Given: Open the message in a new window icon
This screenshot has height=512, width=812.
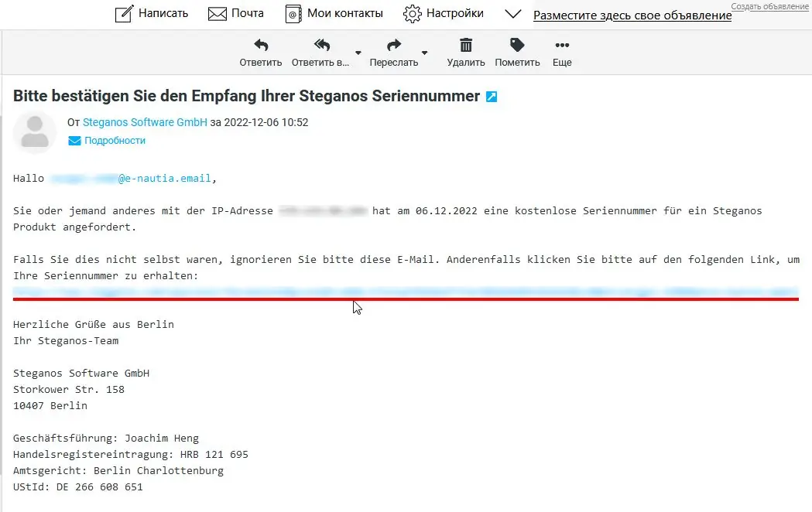Looking at the screenshot, I should 492,97.
